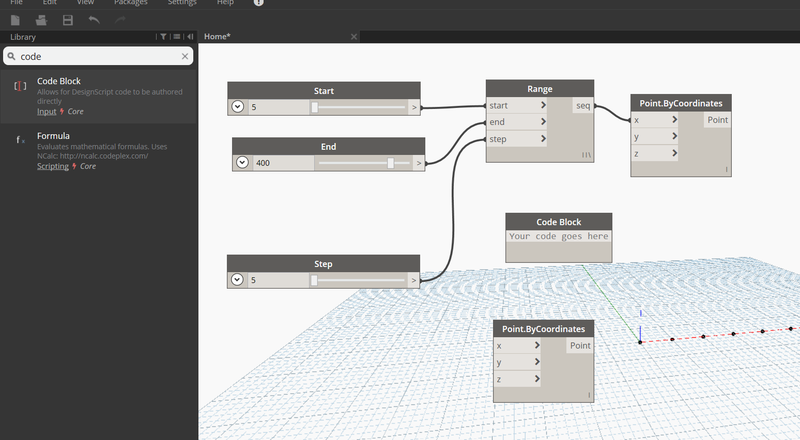Click the End node output port
The height and width of the screenshot is (440, 800).
pyautogui.click(x=419, y=163)
